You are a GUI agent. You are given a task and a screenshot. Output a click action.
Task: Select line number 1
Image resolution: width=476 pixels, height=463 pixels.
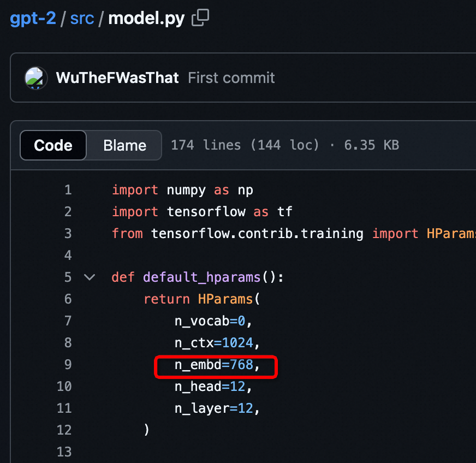(x=68, y=190)
